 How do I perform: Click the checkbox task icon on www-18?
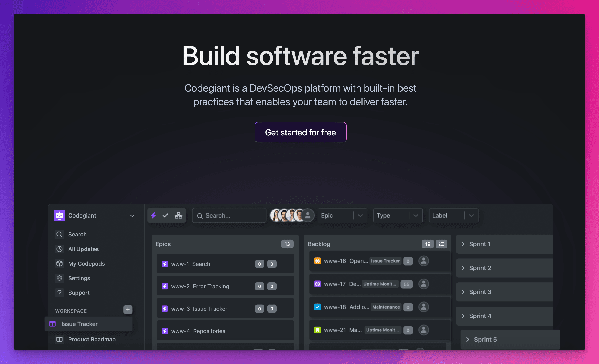click(x=317, y=307)
